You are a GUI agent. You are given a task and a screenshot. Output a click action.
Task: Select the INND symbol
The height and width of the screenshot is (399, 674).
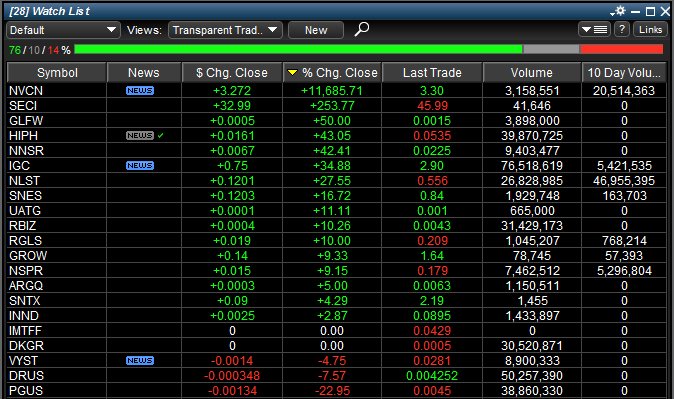(x=24, y=316)
